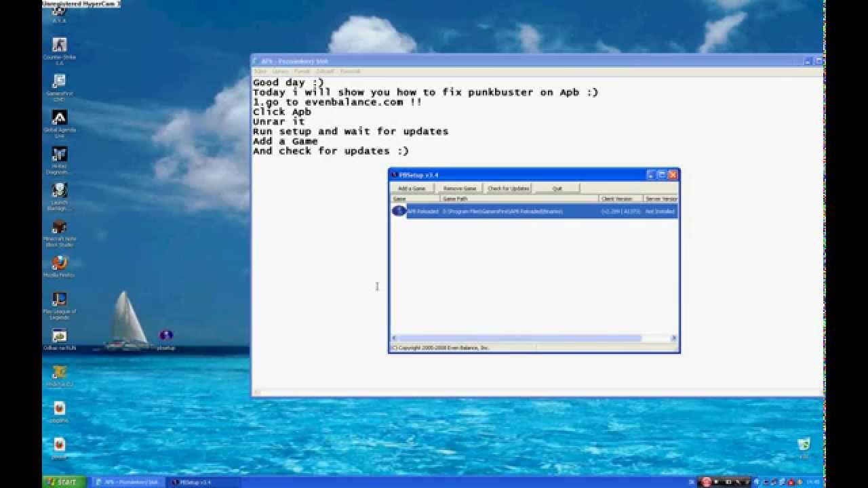Viewport: 868px width, 488px height.
Task: Launch Global Agenda Live desktop icon
Action: [x=59, y=123]
